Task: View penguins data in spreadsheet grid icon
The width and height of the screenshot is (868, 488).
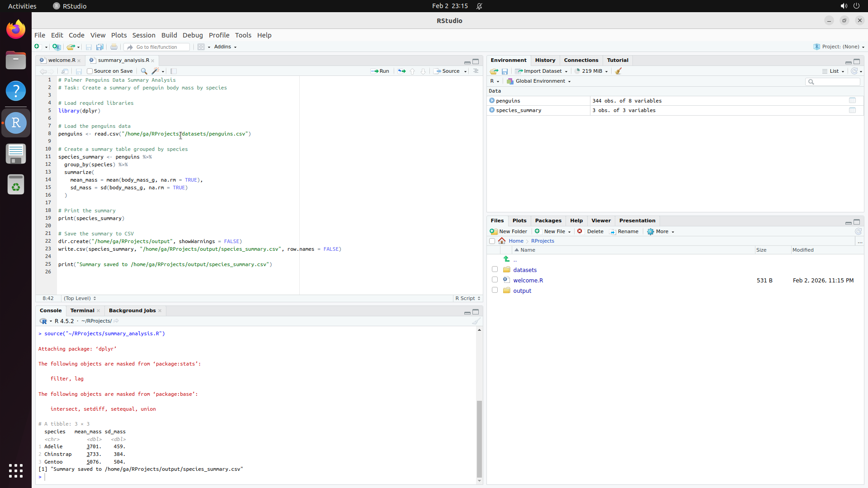Action: [853, 100]
